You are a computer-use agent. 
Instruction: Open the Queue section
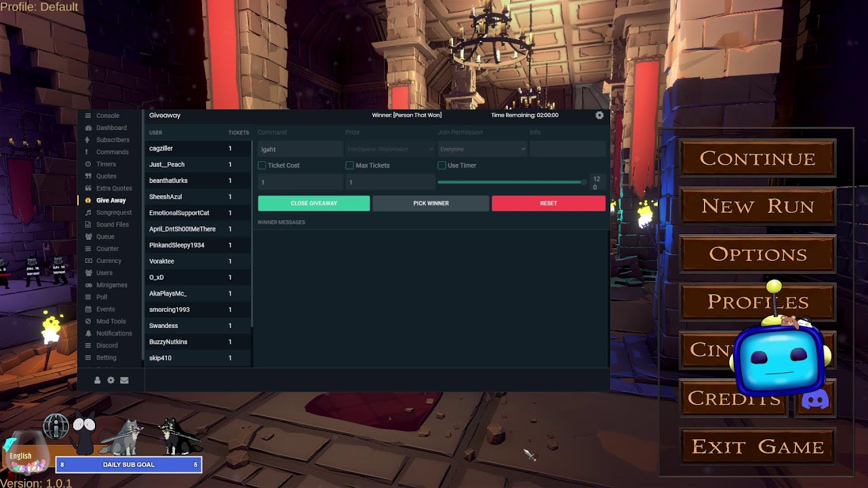tap(105, 237)
